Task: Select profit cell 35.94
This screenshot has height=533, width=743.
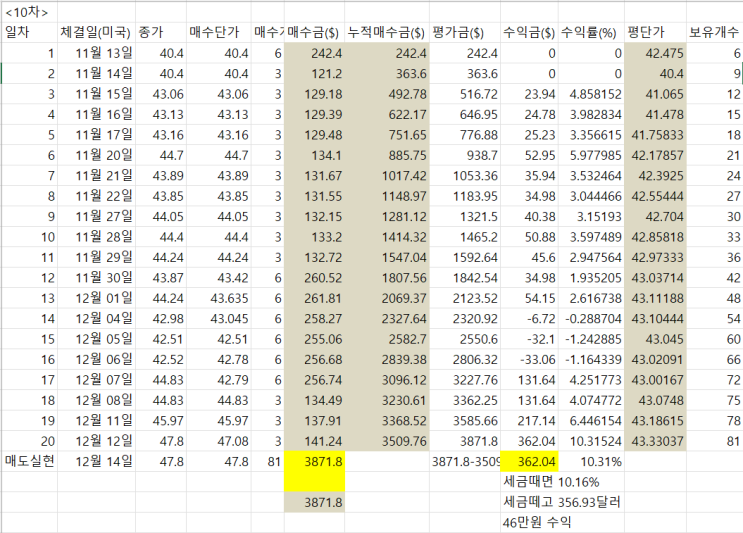Action: tap(529, 176)
